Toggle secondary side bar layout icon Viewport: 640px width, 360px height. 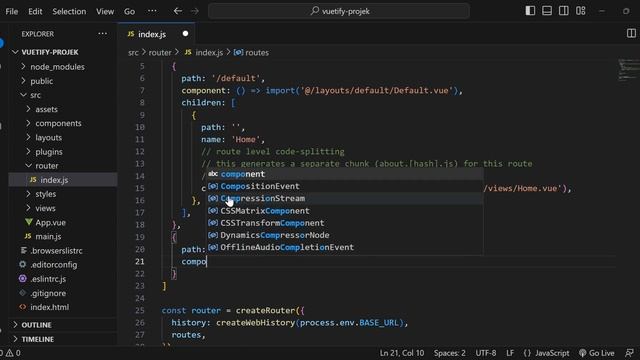[x=564, y=11]
